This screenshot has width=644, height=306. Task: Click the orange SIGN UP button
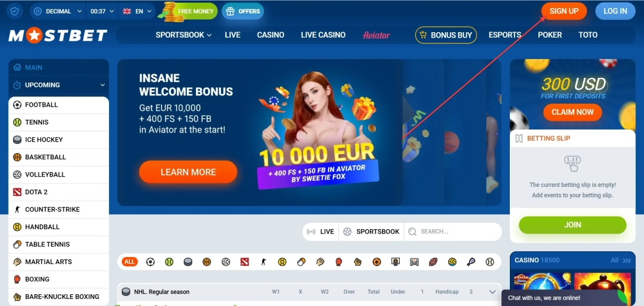564,11
